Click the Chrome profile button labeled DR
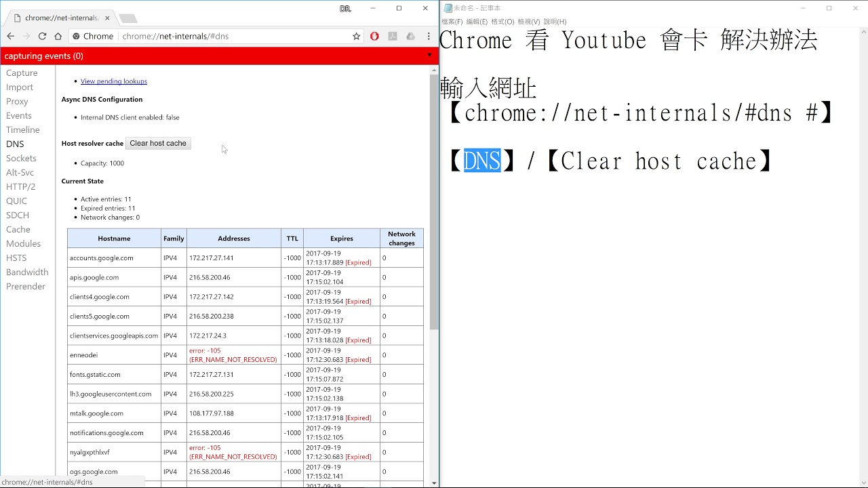The image size is (868, 488). pos(345,8)
